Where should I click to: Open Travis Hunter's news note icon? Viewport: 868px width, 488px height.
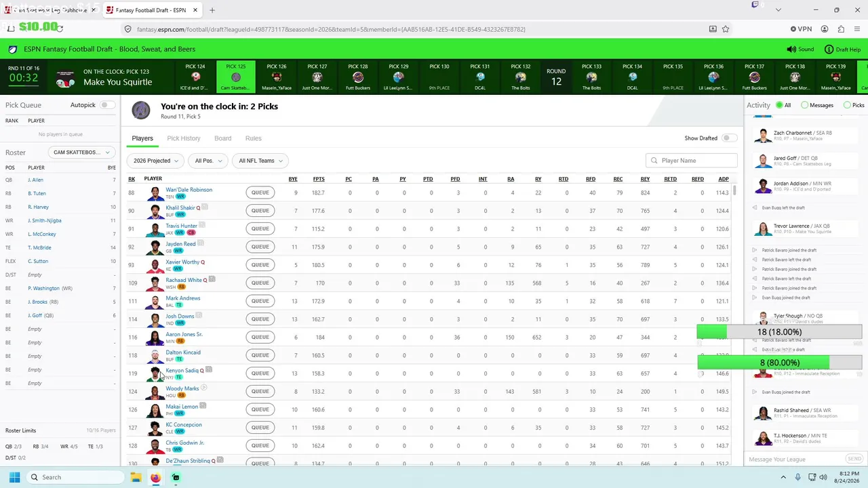(202, 226)
